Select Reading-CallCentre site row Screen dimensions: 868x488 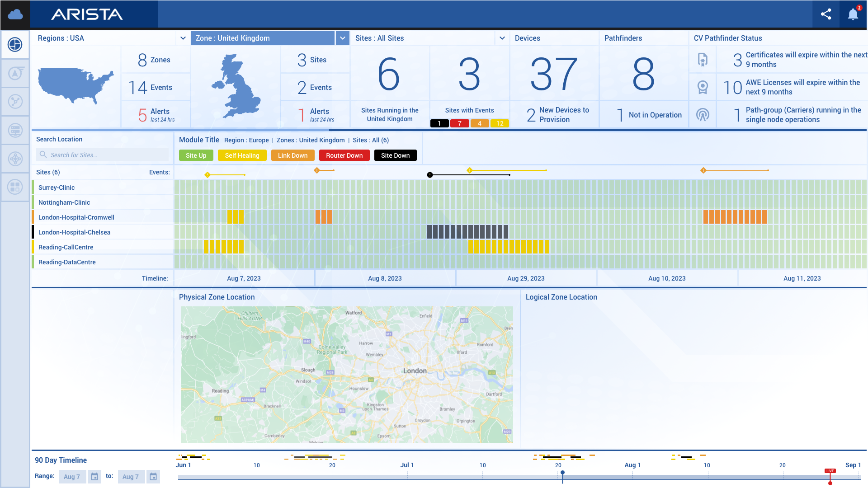(66, 247)
